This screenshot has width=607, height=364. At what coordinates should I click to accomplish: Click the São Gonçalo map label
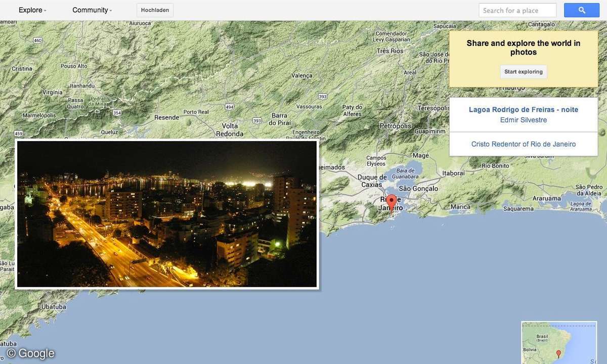point(417,189)
